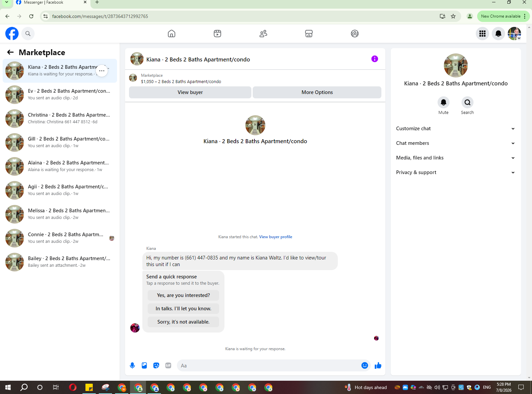Open the Windows notification center
Viewport: 532px width, 394px height.
coord(521,387)
